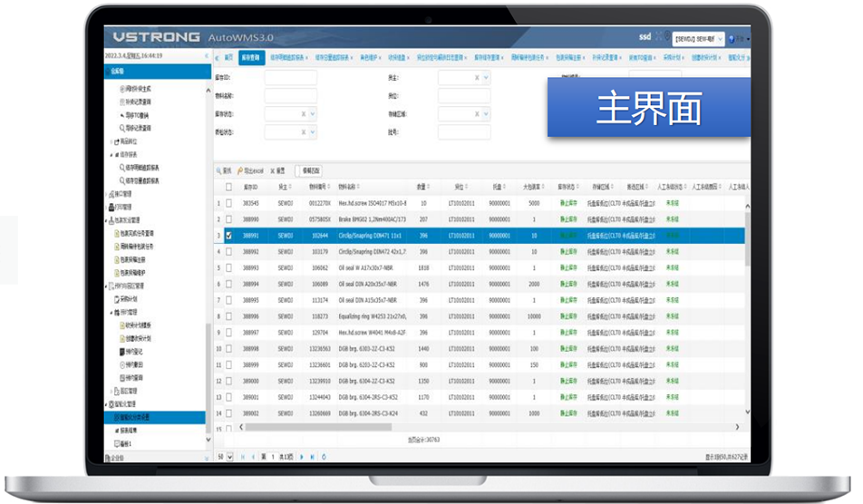This screenshot has height=504, width=863.
Task: Sort by the 库存ID column header
Action: 250,187
